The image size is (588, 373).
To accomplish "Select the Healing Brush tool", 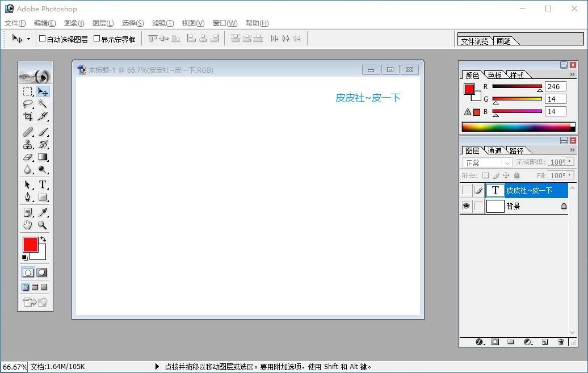I will click(27, 132).
